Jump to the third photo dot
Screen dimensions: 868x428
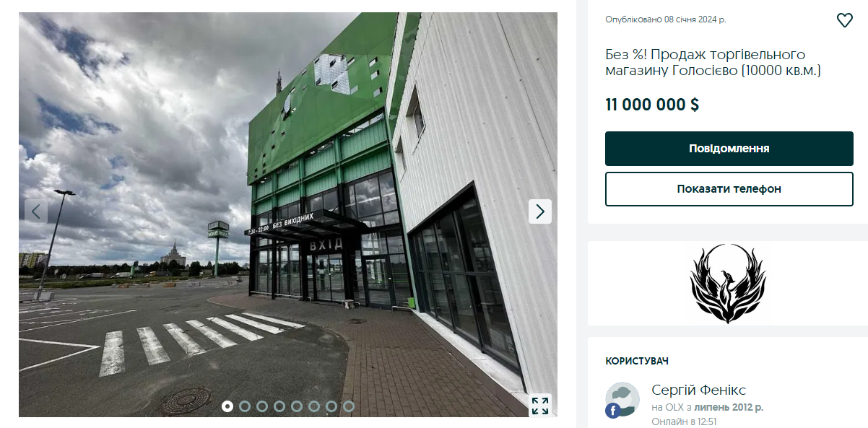[x=262, y=406]
